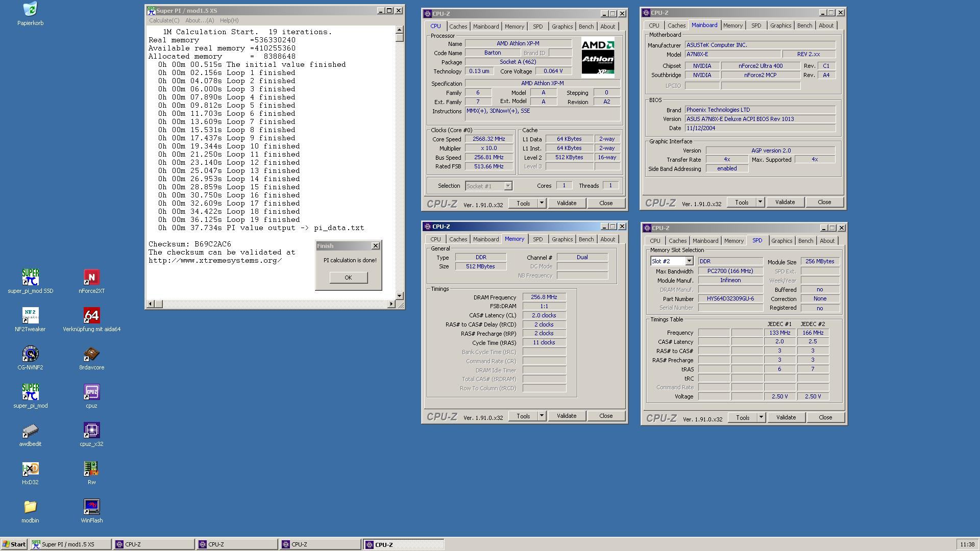Image resolution: width=980 pixels, height=551 pixels.
Task: Minimize the Super PI window
Action: click(x=380, y=10)
